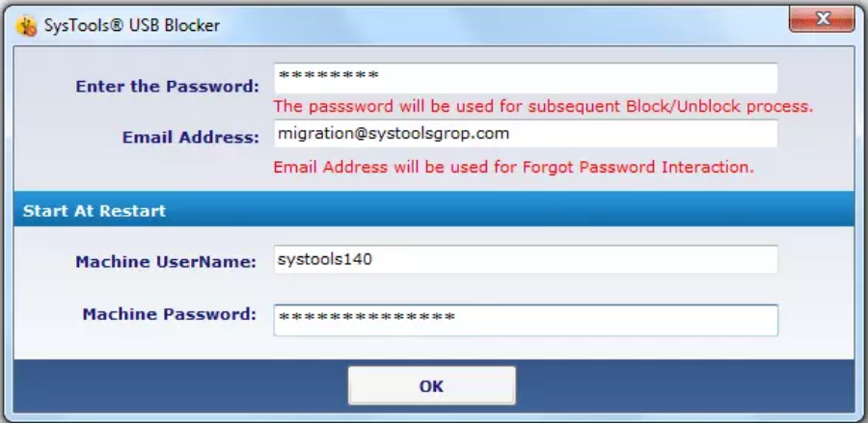The image size is (868, 424).
Task: Click the empty title bar area
Action: tap(499, 25)
